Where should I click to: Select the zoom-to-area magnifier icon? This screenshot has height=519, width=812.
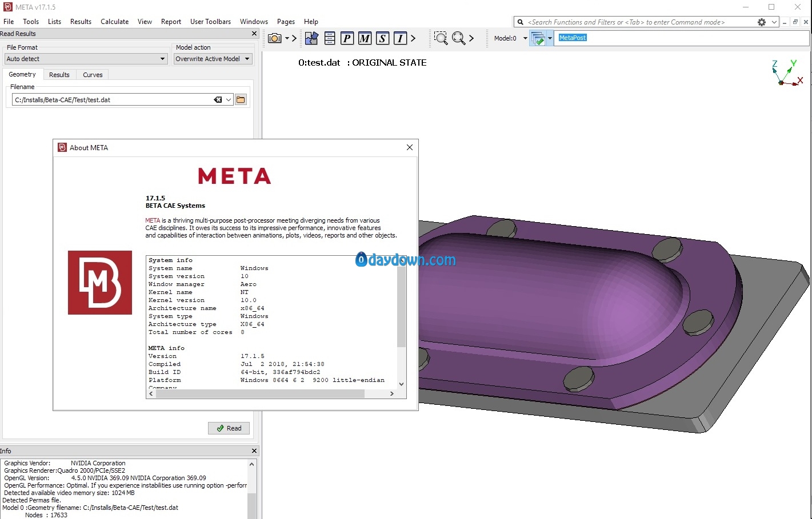441,38
